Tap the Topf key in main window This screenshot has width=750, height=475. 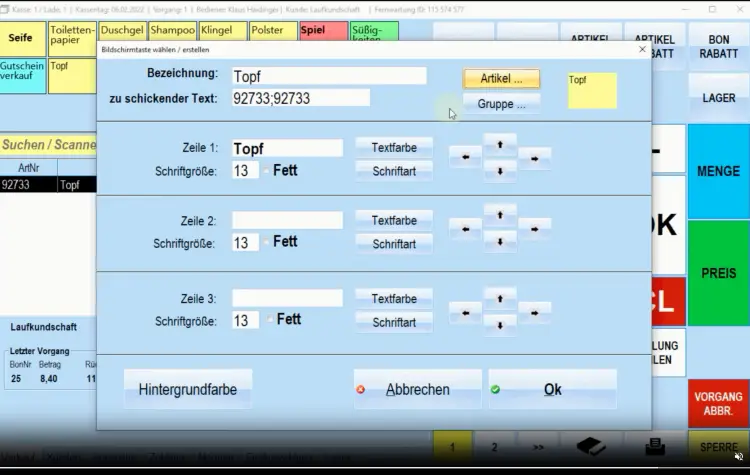coord(72,76)
